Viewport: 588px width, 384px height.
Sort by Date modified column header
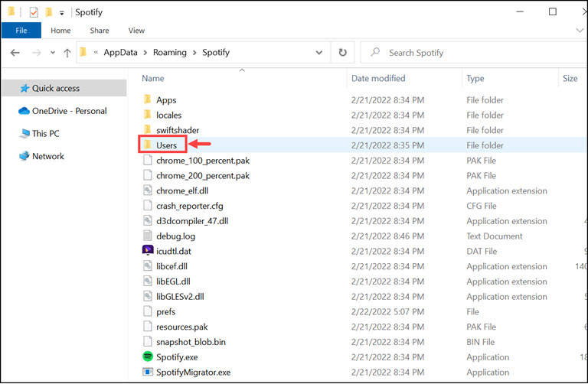click(x=378, y=78)
